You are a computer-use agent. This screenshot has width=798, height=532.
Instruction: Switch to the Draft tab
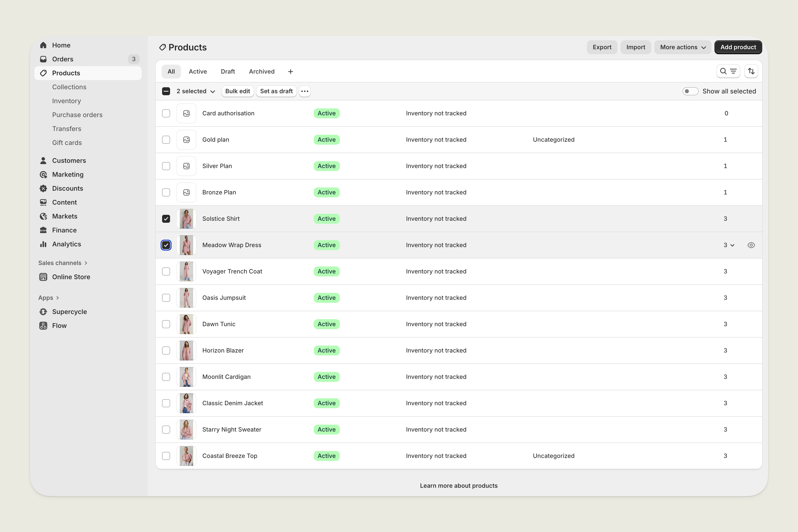228,72
